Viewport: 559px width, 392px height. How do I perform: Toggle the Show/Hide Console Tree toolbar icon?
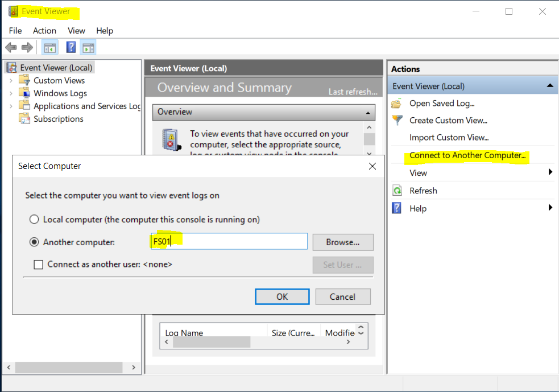click(x=49, y=47)
